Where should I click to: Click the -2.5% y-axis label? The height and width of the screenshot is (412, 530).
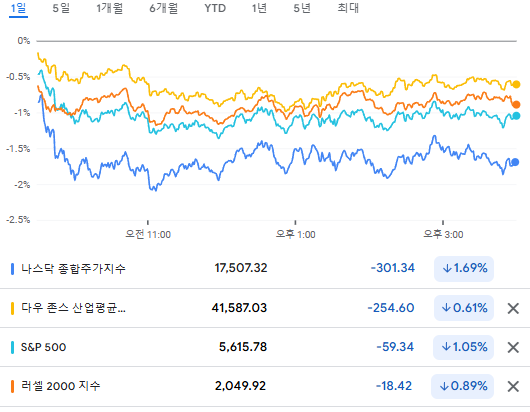[18, 220]
